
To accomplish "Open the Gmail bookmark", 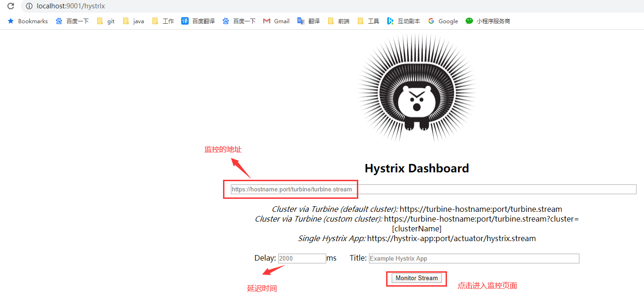I will coord(276,21).
